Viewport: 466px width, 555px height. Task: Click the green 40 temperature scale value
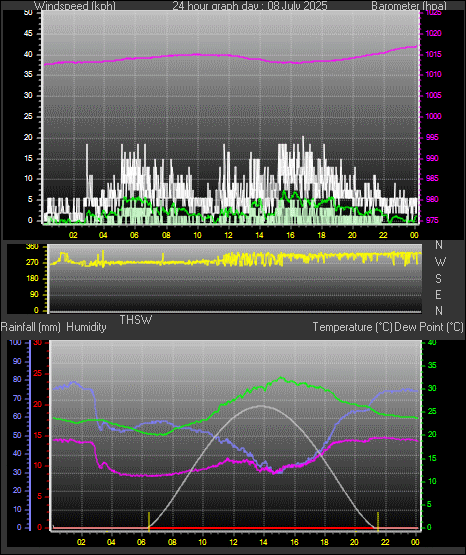(432, 343)
